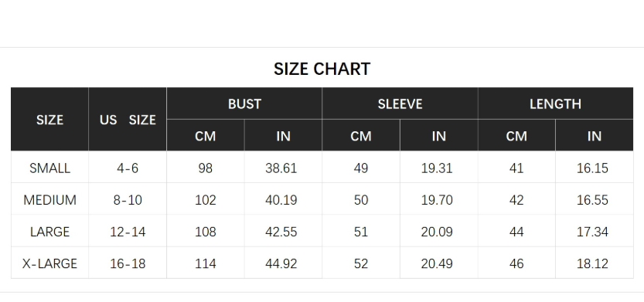Click the 20.09 sleeve inches value

[437, 232]
